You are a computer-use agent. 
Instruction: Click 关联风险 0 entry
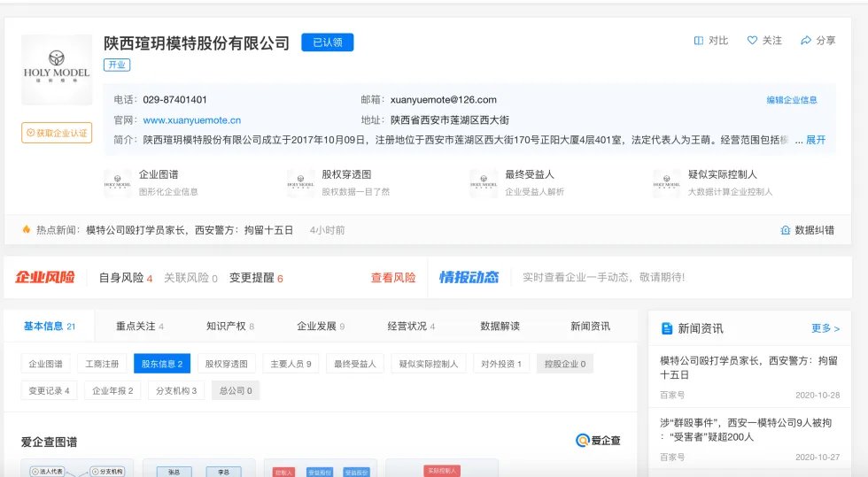tap(190, 278)
